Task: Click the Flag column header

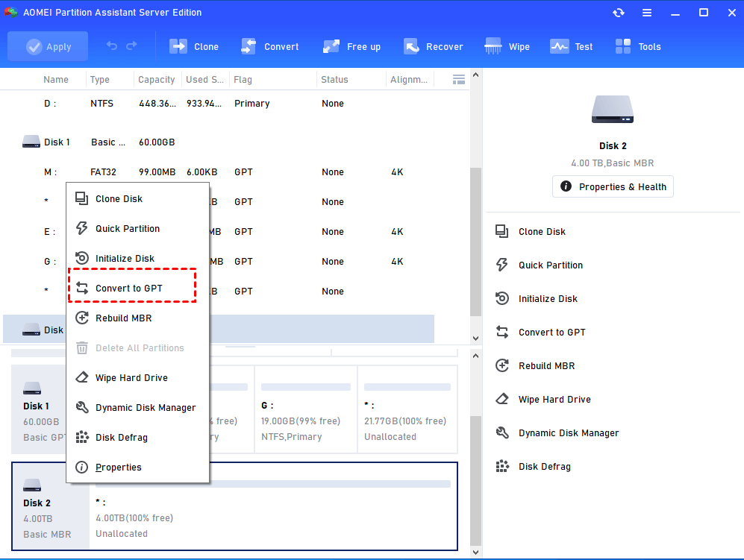Action: click(243, 80)
